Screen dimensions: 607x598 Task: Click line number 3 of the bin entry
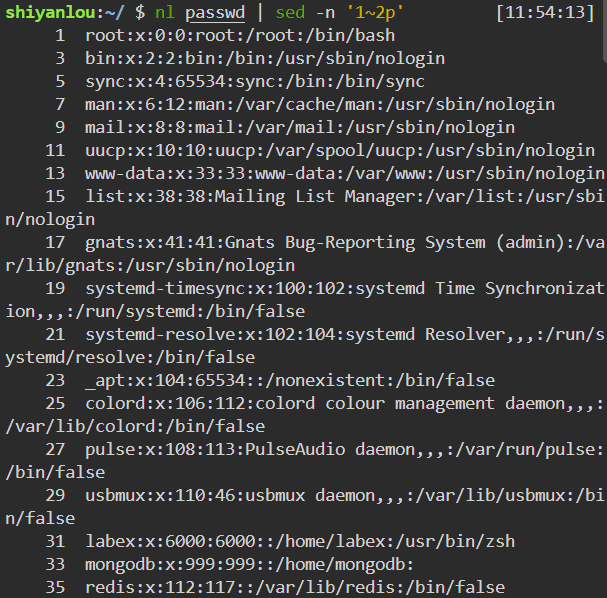click(x=60, y=58)
